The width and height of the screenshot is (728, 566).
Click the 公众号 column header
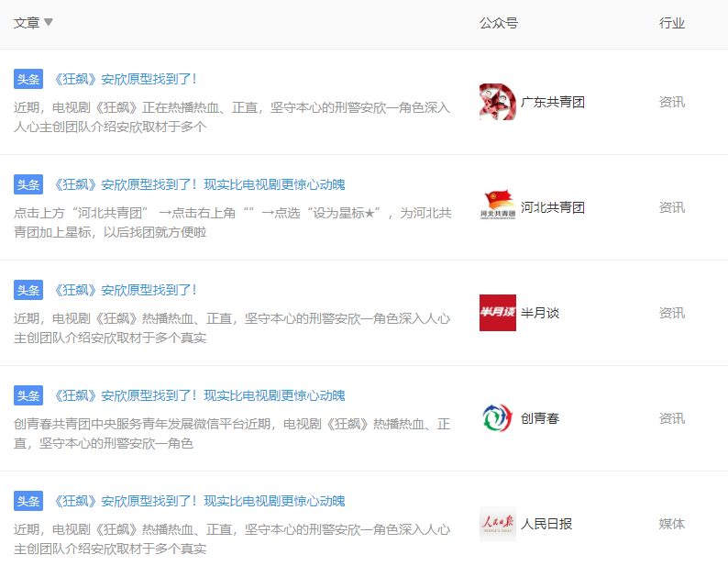[498, 23]
